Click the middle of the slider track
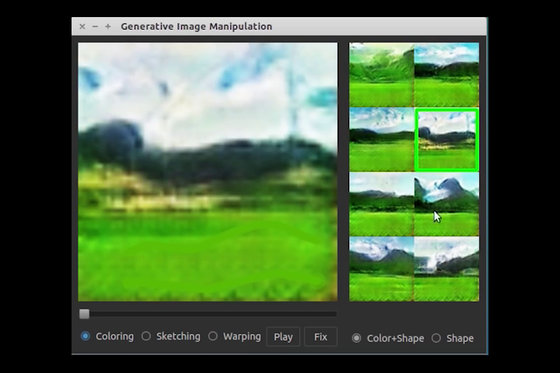Screen dimensions: 560x373 (208, 314)
